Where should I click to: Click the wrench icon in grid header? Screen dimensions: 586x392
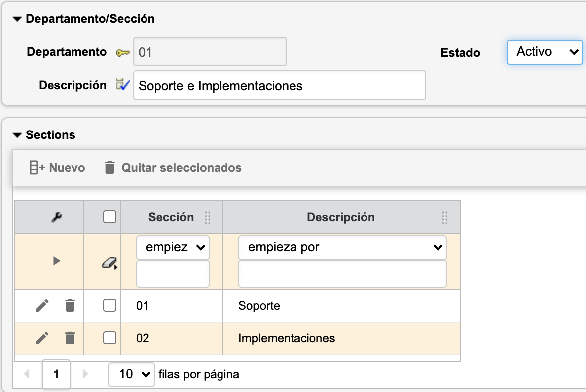(x=57, y=217)
